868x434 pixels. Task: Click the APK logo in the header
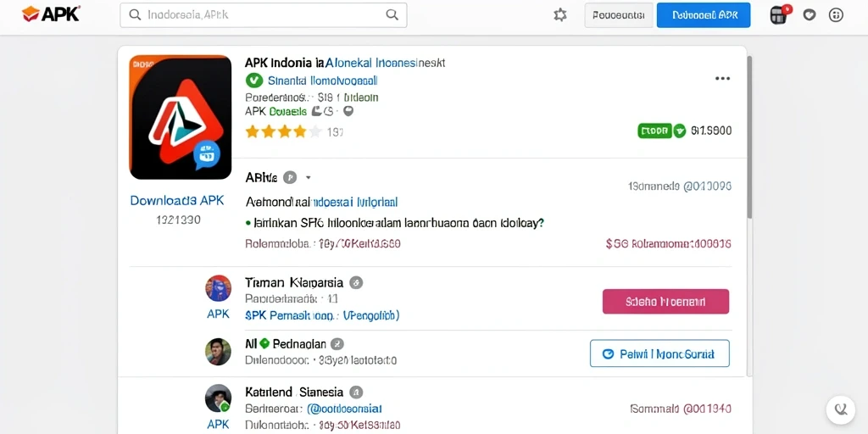(x=51, y=14)
